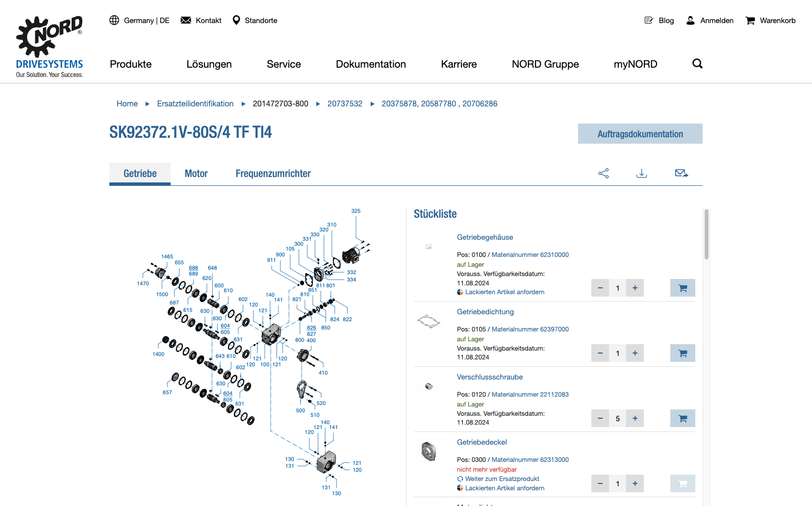This screenshot has width=812, height=506.
Task: Click the Stückliste scrollbar thumb
Action: pos(707,234)
